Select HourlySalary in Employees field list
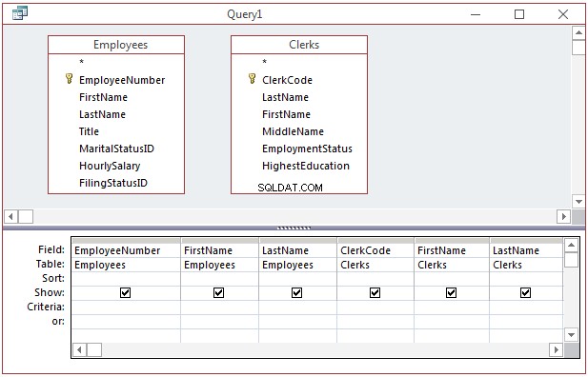Viewport: 588px width, 377px height. coord(110,166)
